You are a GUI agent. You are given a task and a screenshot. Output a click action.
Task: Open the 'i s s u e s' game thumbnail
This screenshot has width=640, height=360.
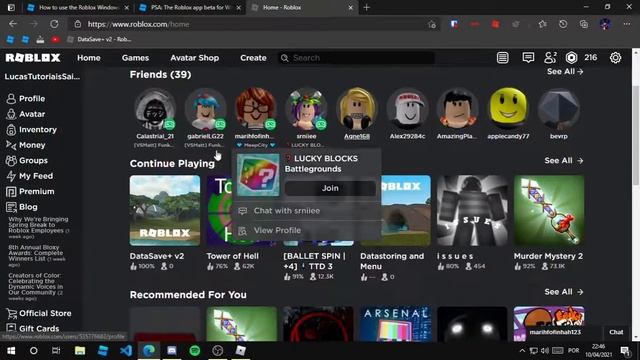click(x=472, y=211)
